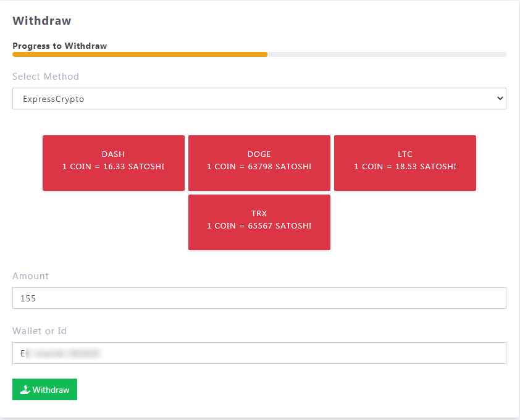Click the '1 COIN = 18.53 SATOSHI' text
The image size is (520, 420).
pyautogui.click(x=405, y=167)
